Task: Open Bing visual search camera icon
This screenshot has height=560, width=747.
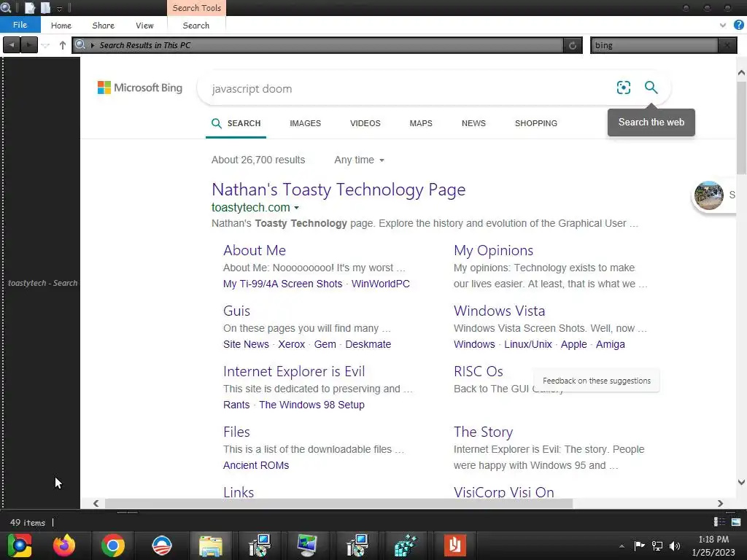Action: pos(623,87)
